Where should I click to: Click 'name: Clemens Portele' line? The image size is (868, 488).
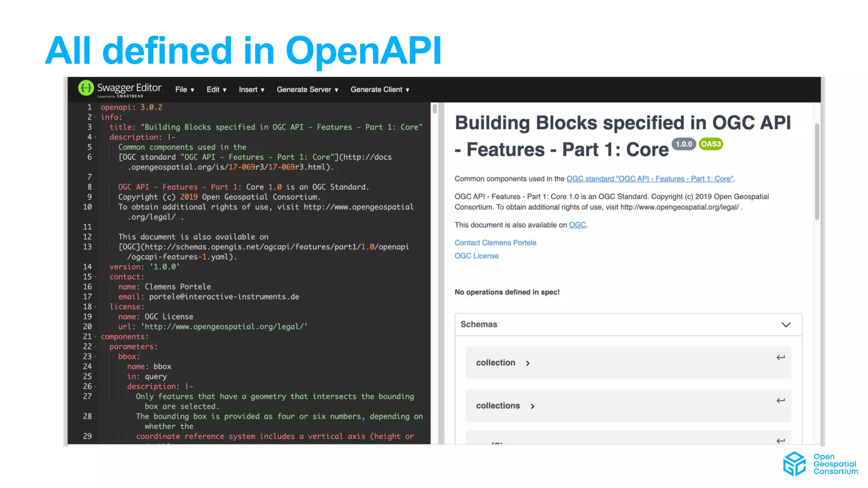(x=164, y=287)
